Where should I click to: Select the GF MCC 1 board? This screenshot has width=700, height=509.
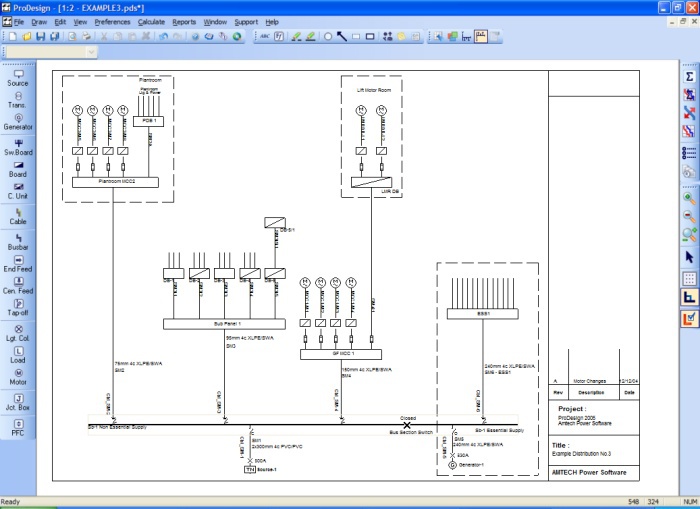pyautogui.click(x=341, y=355)
